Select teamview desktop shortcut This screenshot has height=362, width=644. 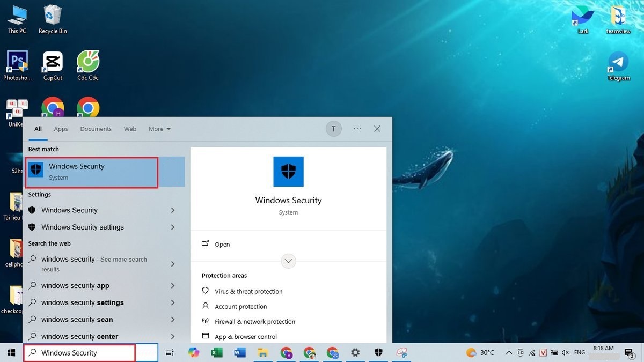tap(618, 20)
